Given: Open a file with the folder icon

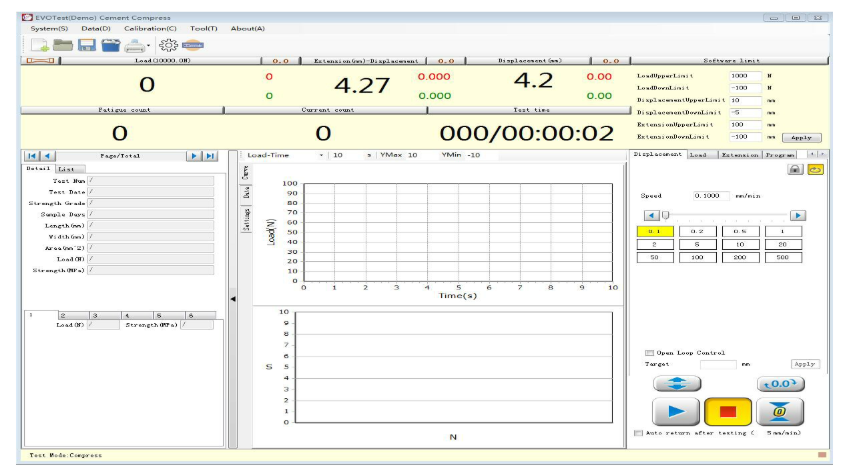Looking at the screenshot, I should click(x=63, y=46).
